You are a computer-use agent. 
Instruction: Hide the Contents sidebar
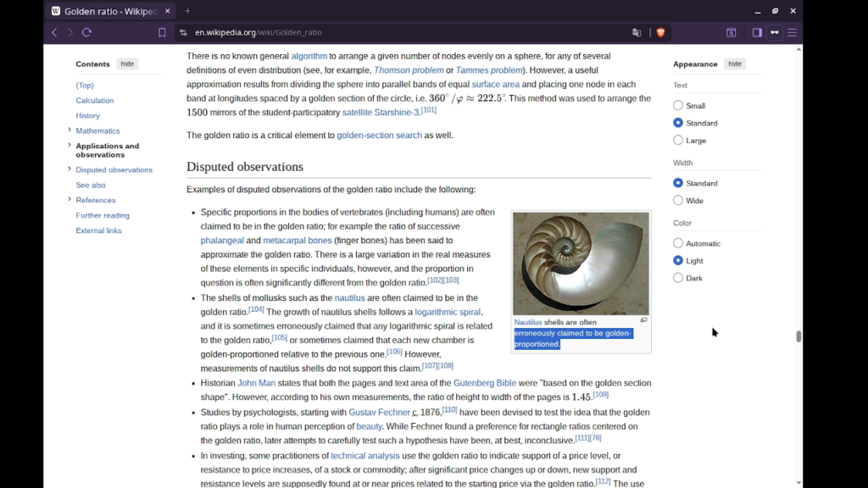coord(127,64)
